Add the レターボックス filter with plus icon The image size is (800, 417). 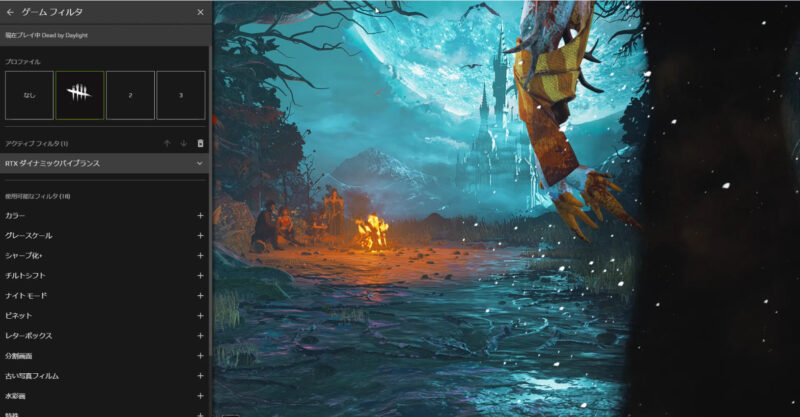(x=200, y=336)
